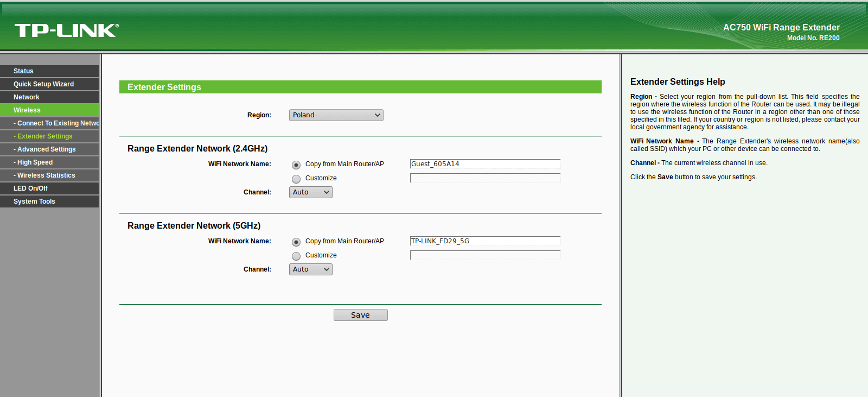This screenshot has height=397, width=868.
Task: Select 5GHz Customize radio button
Action: pyautogui.click(x=296, y=256)
